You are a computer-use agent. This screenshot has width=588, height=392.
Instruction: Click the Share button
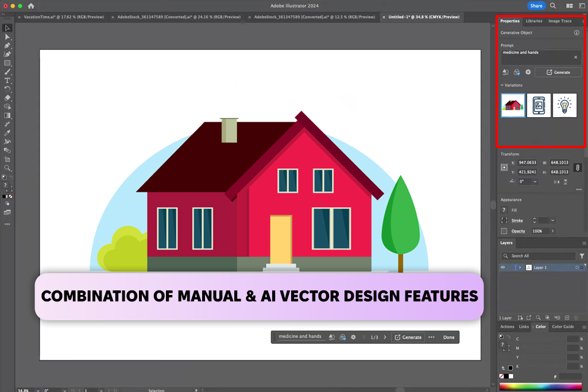pos(536,6)
